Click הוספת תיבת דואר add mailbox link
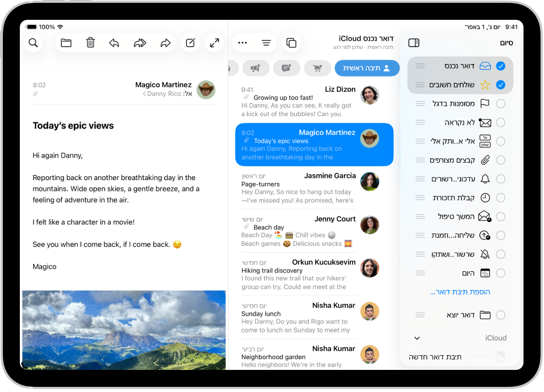This screenshot has width=544, height=392. point(460,292)
